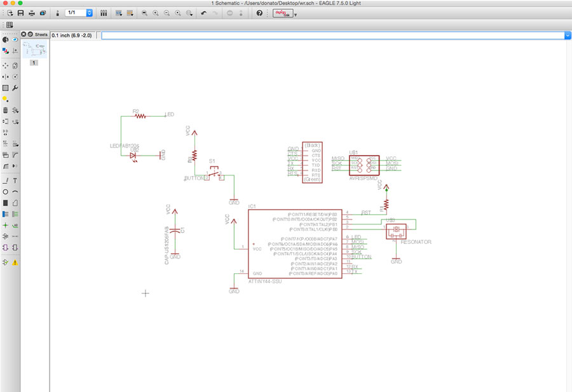The image size is (572, 392).
Task: Open the Help question-mark icon
Action: click(259, 13)
